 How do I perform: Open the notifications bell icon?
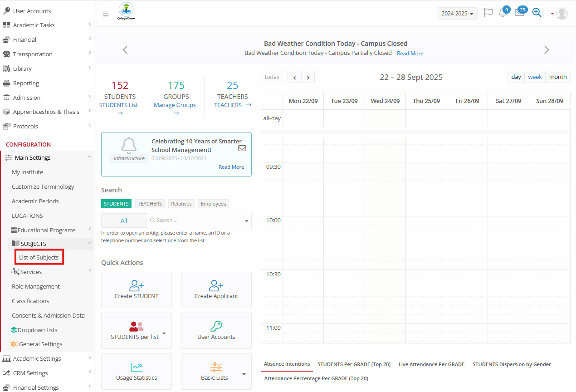coord(503,13)
